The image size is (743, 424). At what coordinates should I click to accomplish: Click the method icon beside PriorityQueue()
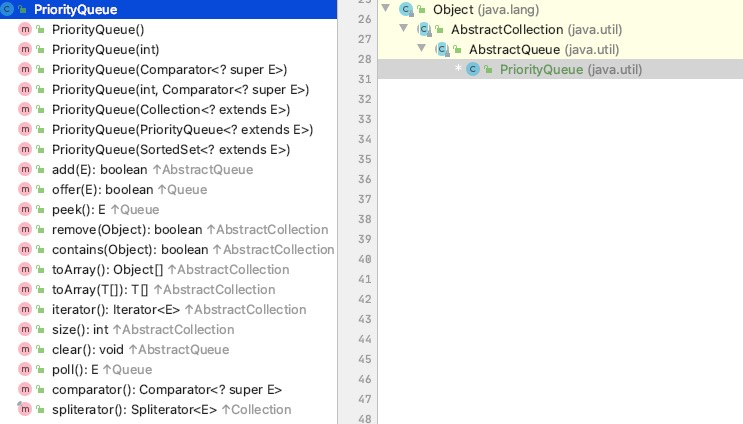tap(24, 30)
